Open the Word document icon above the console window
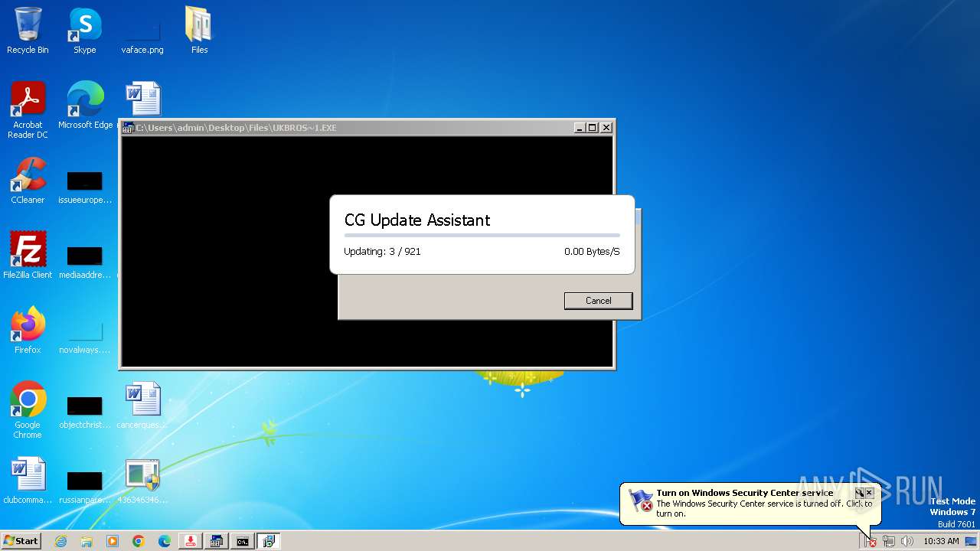 pyautogui.click(x=142, y=99)
